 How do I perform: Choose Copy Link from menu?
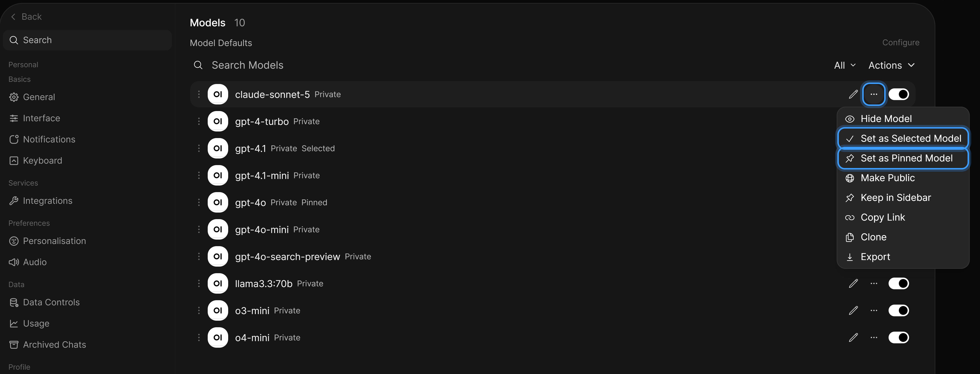point(903,218)
